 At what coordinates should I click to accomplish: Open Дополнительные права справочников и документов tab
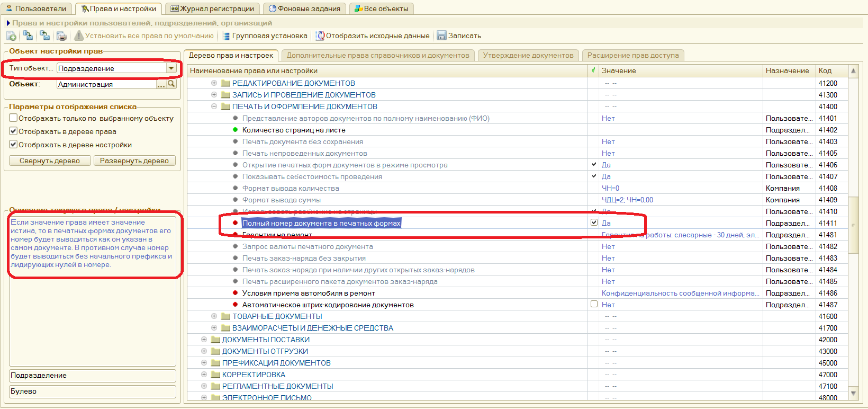pos(378,55)
